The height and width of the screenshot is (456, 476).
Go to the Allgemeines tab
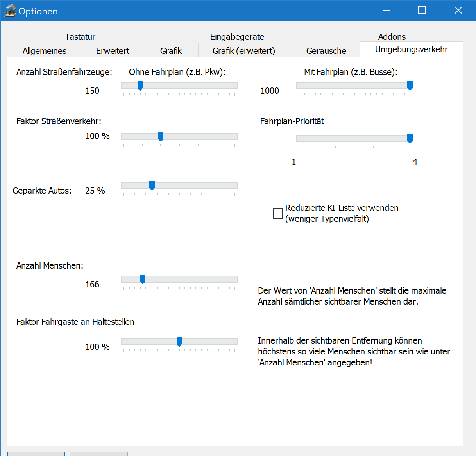coord(45,51)
